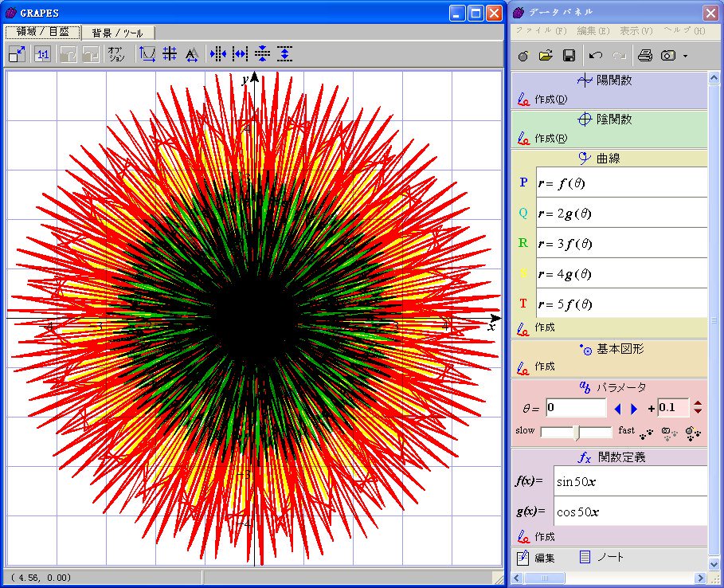
Task: Save with the floppy disk icon
Action: (x=569, y=56)
